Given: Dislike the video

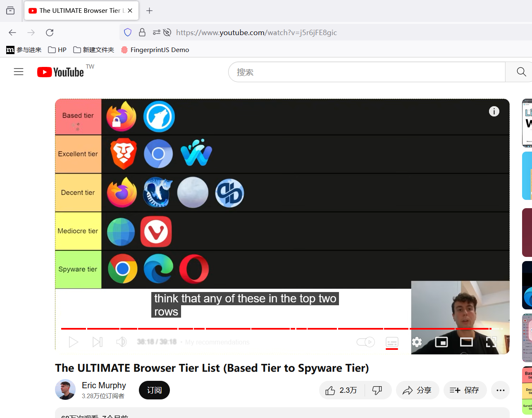Looking at the screenshot, I should 377,390.
